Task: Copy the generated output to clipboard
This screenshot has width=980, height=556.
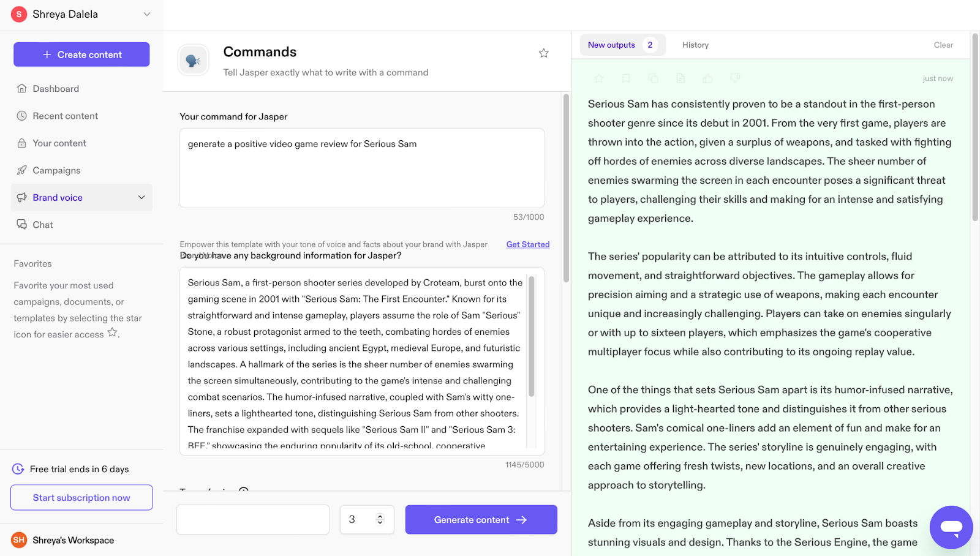Action: (654, 78)
